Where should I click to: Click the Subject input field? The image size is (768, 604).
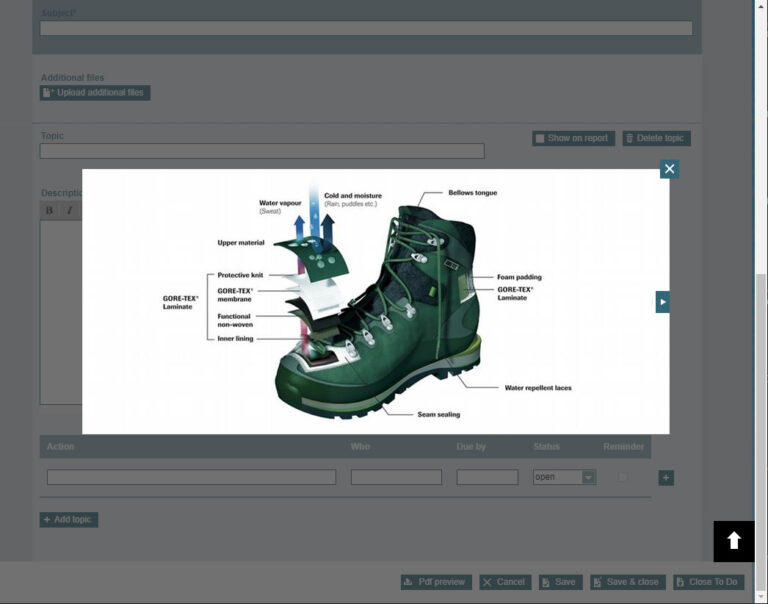click(366, 28)
